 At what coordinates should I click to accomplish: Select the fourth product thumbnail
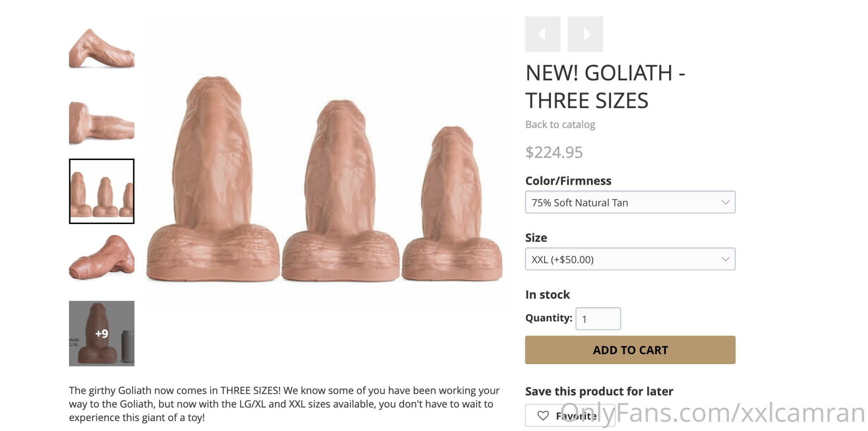102,258
